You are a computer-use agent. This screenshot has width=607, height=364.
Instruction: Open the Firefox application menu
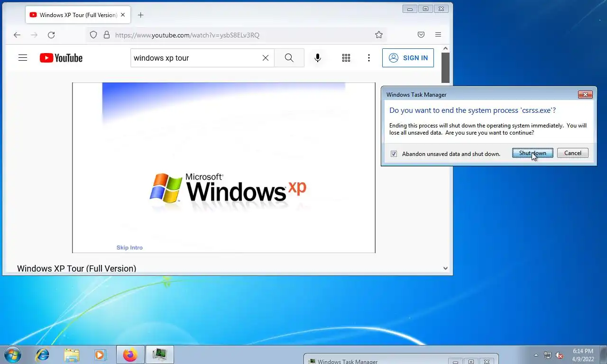(x=438, y=35)
